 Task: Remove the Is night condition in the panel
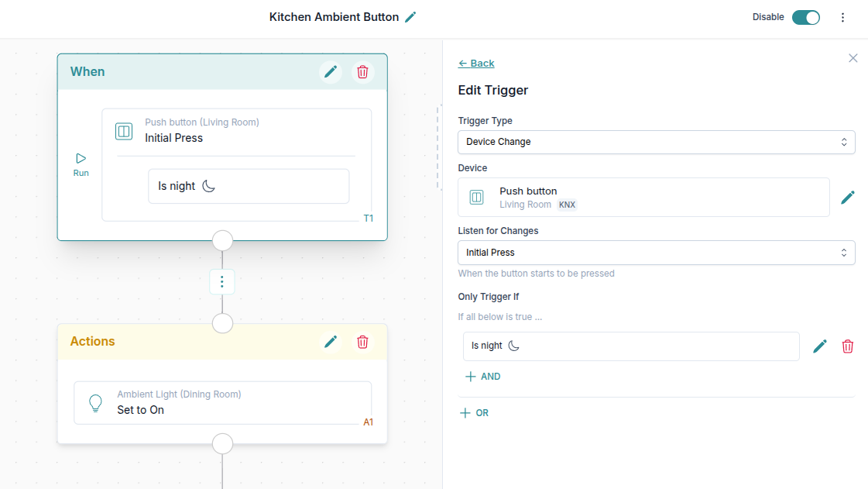pyautogui.click(x=848, y=346)
